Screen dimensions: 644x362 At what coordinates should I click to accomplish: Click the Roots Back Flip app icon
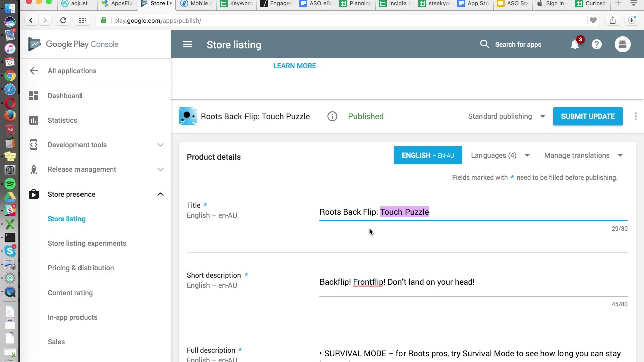188,116
